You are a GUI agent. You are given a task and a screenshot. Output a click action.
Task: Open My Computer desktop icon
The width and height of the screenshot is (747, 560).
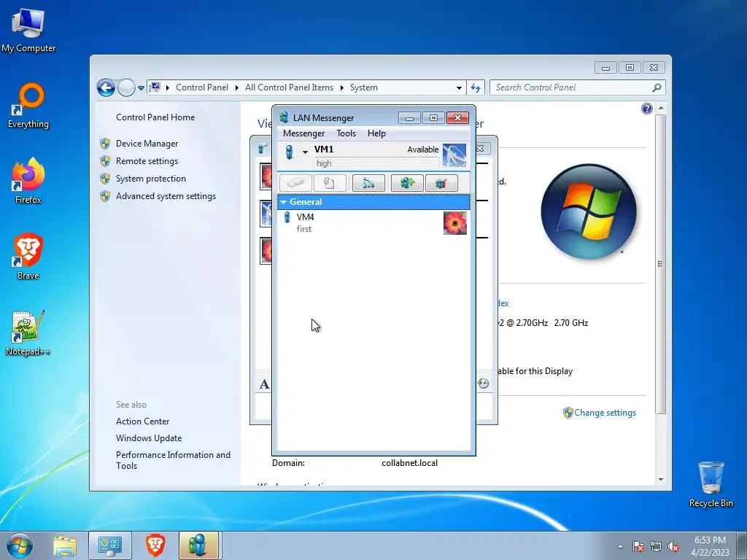(28, 30)
